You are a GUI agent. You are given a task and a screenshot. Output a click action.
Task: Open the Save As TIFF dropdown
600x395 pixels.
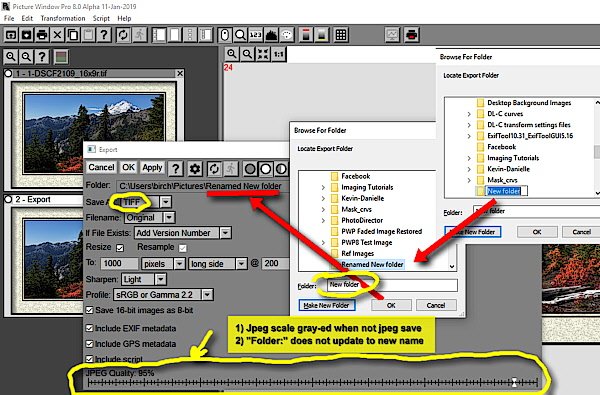tap(165, 202)
